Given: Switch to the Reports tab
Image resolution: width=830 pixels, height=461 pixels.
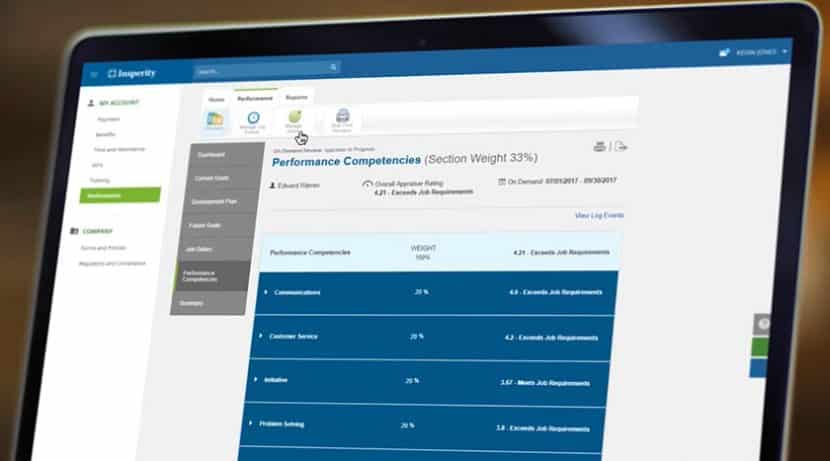Looking at the screenshot, I should click(295, 99).
